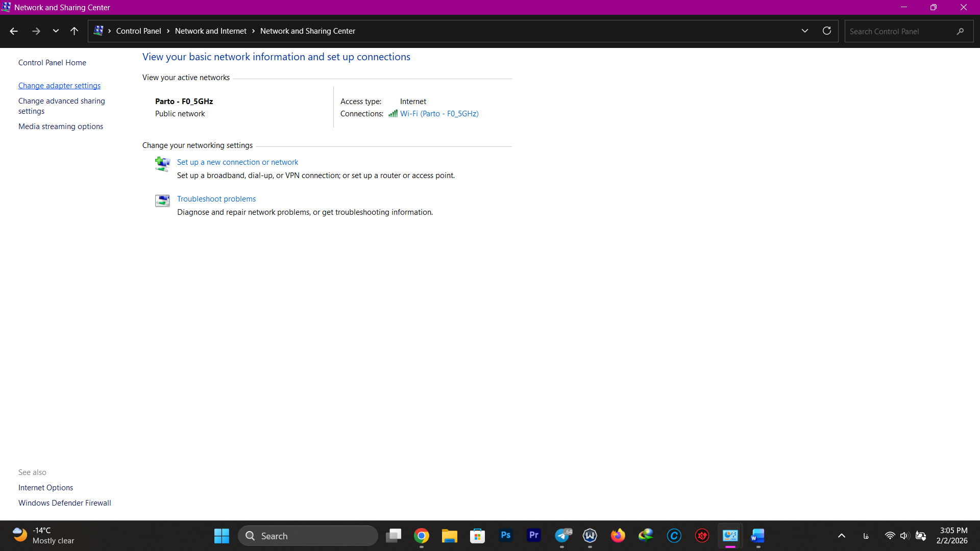
Task: Open Change adapter settings link
Action: click(59, 86)
